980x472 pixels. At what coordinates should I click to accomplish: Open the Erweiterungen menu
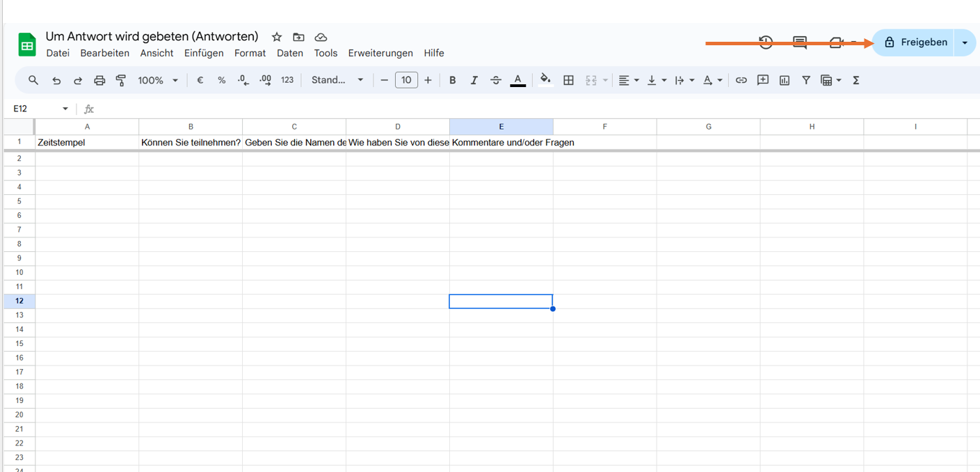[x=380, y=53]
